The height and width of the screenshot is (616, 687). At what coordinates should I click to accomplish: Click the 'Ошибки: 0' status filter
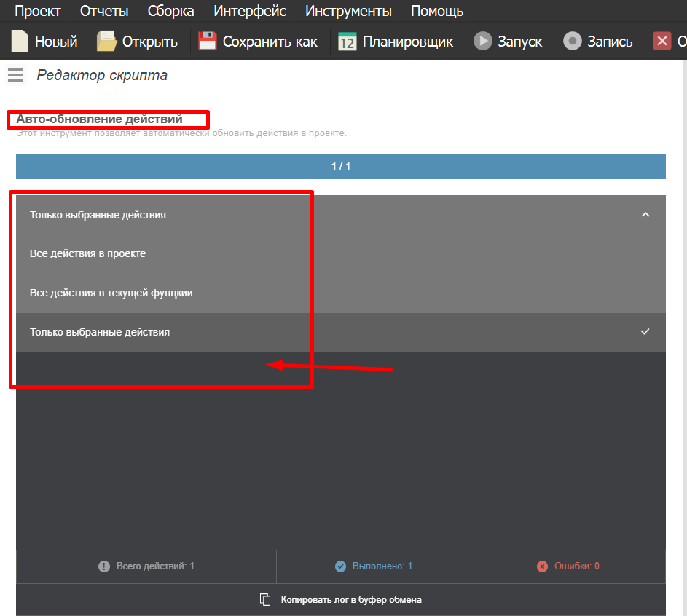coord(568,566)
